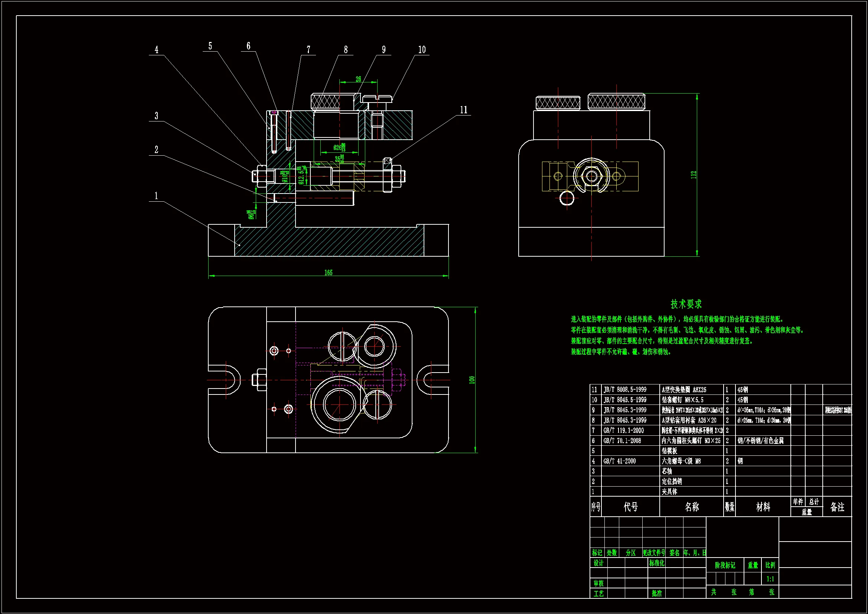Click part balloon number 10
Viewport: 868px width, 614px height.
422,49
